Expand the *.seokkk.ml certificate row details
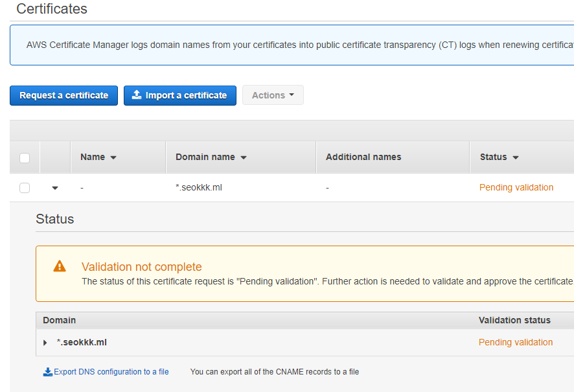 tap(54, 187)
